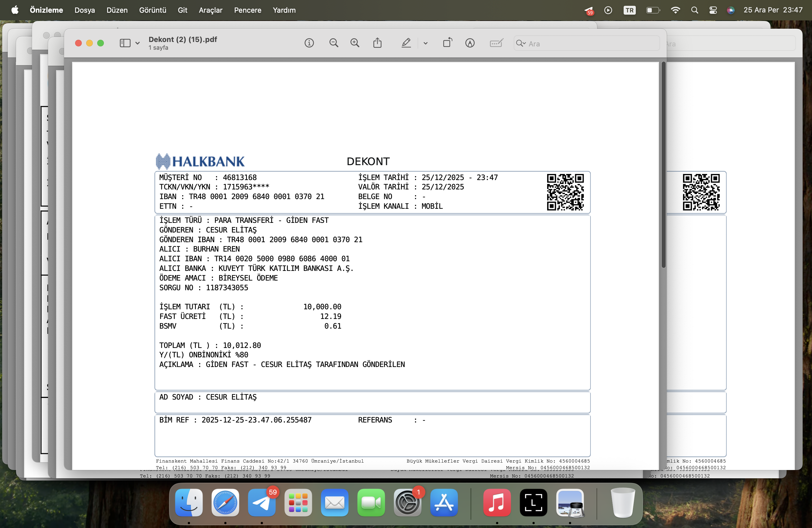Open the Apple menu
The image size is (812, 528).
click(x=15, y=10)
